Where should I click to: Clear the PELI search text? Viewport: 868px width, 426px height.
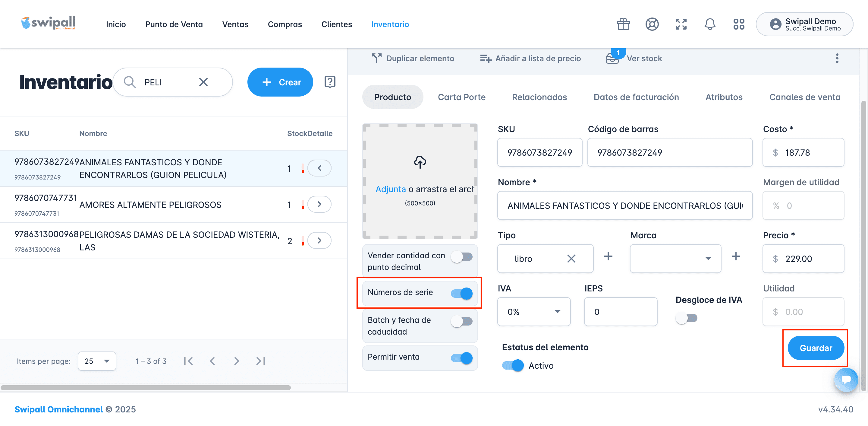coord(203,82)
